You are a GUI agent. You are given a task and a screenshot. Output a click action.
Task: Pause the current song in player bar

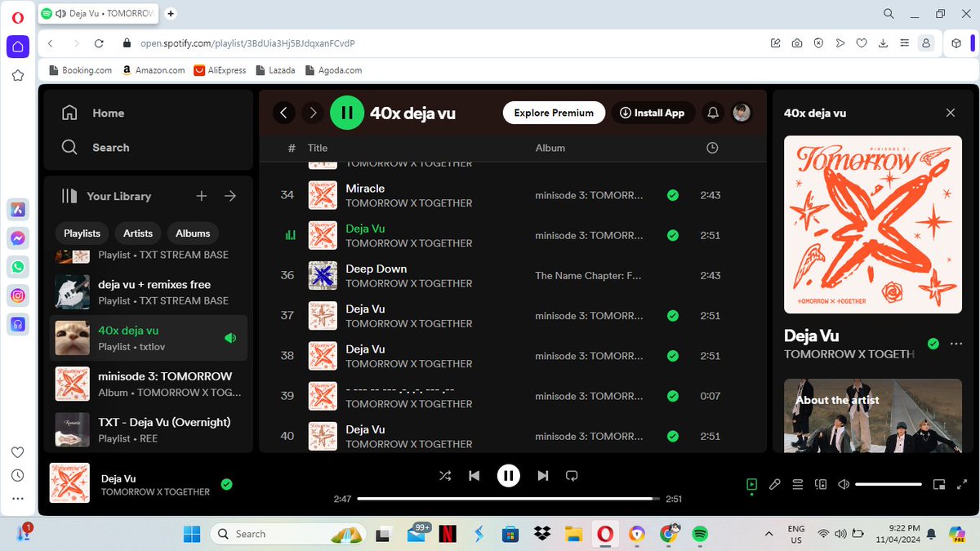(509, 475)
